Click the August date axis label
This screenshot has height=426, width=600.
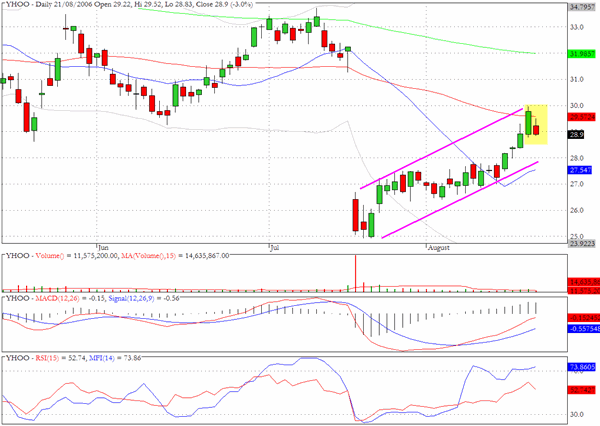pos(439,248)
